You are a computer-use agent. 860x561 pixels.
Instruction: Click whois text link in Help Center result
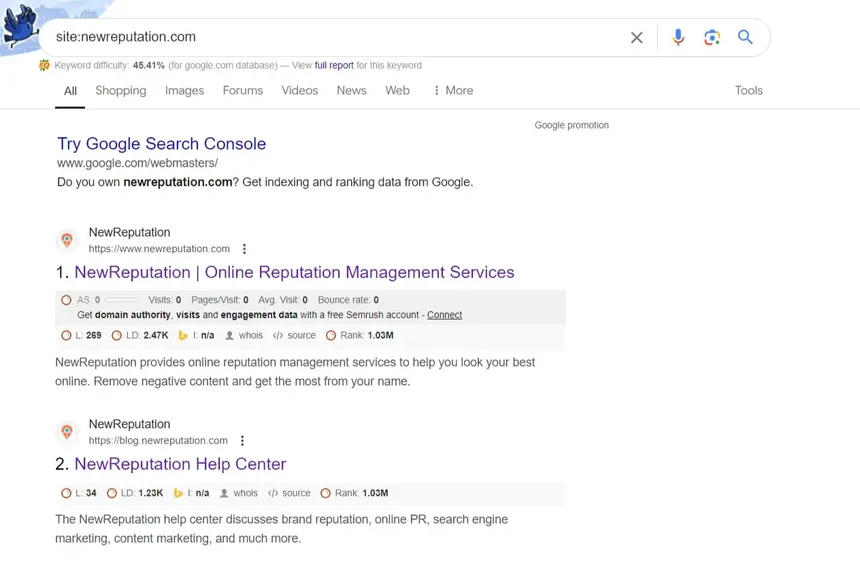tap(245, 494)
